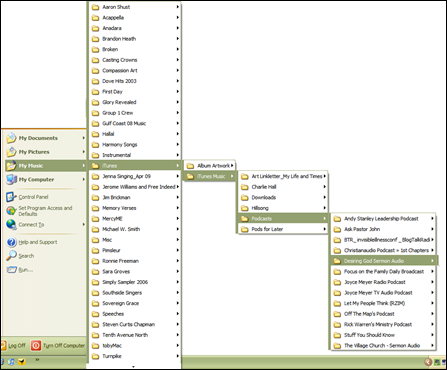
Task: Open the Album Artwork folder
Action: (x=210, y=166)
